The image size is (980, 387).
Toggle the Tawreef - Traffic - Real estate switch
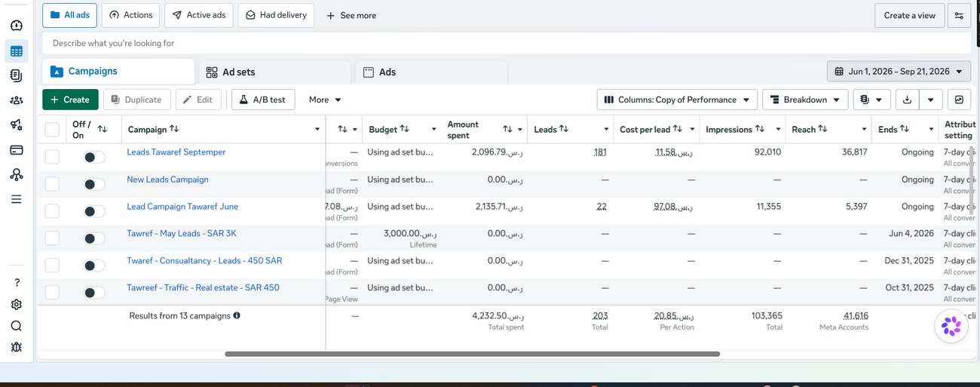click(x=93, y=293)
